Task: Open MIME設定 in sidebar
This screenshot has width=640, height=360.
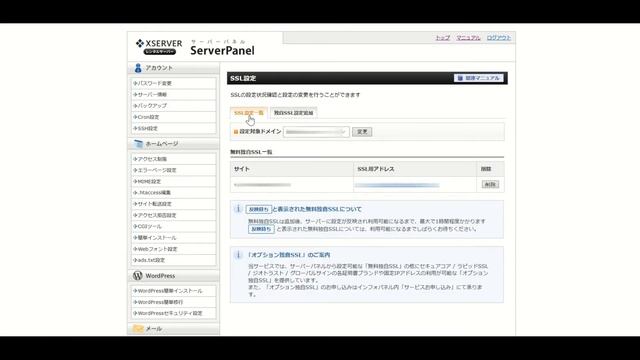Action: click(x=173, y=181)
